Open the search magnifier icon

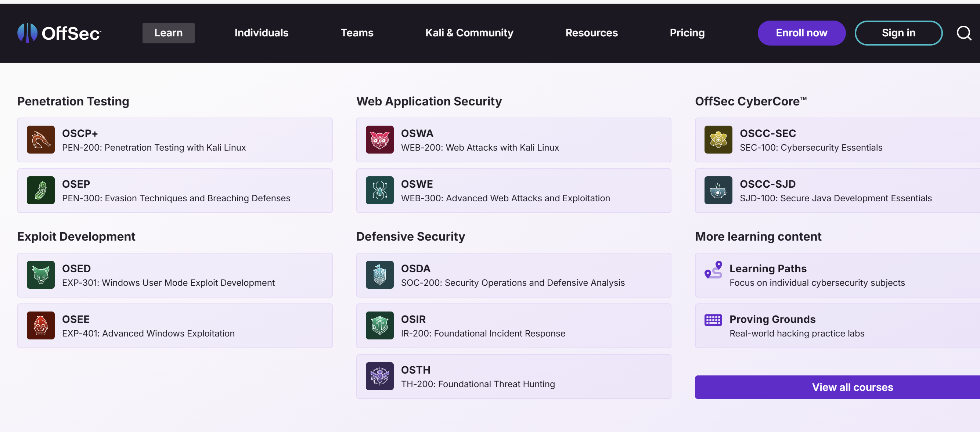tap(963, 33)
